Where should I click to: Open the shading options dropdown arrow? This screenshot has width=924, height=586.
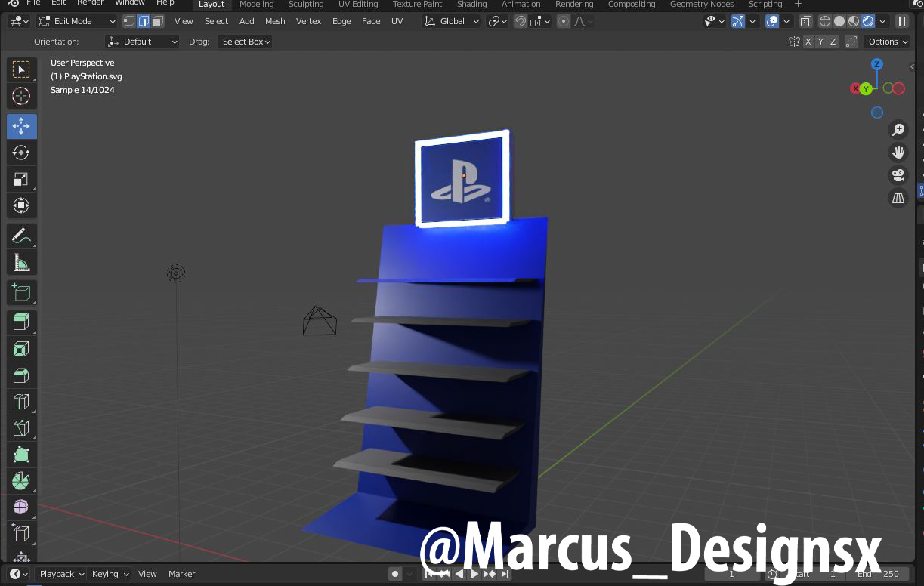pyautogui.click(x=882, y=21)
